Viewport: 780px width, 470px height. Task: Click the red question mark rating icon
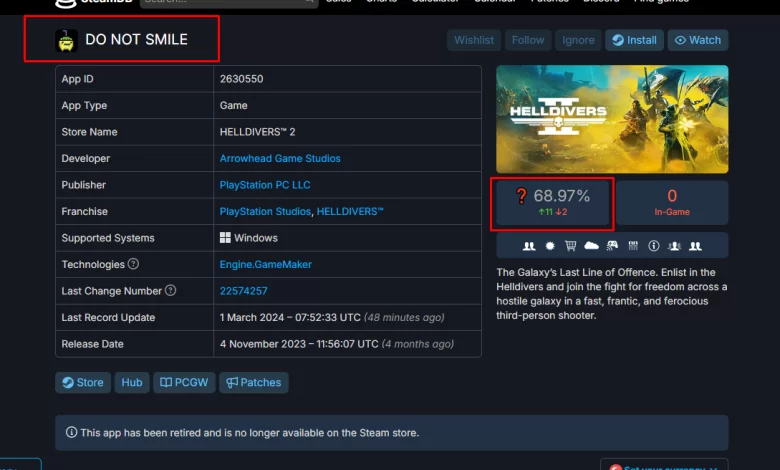tap(521, 195)
